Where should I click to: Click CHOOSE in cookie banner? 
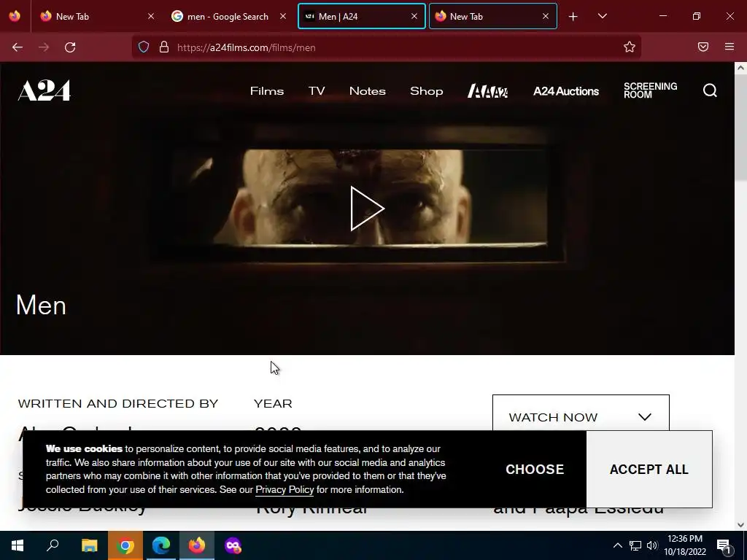click(x=535, y=469)
